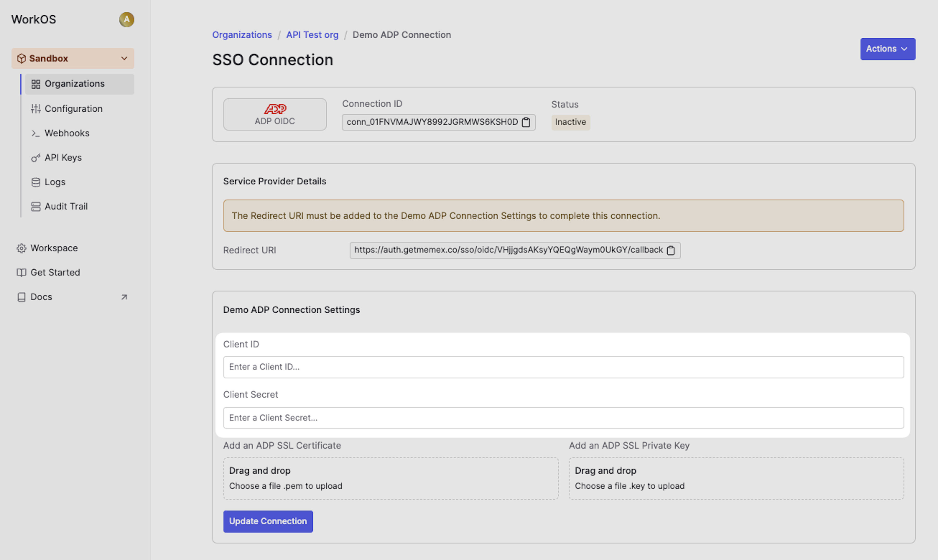Focus the Client ID input field
Viewport: 938px width, 560px height.
(x=563, y=367)
